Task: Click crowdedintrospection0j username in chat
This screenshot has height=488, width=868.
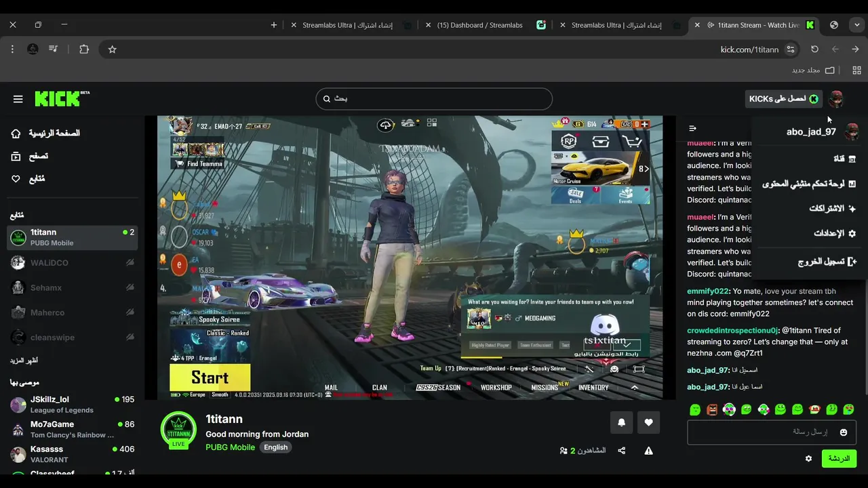Action: pyautogui.click(x=732, y=331)
